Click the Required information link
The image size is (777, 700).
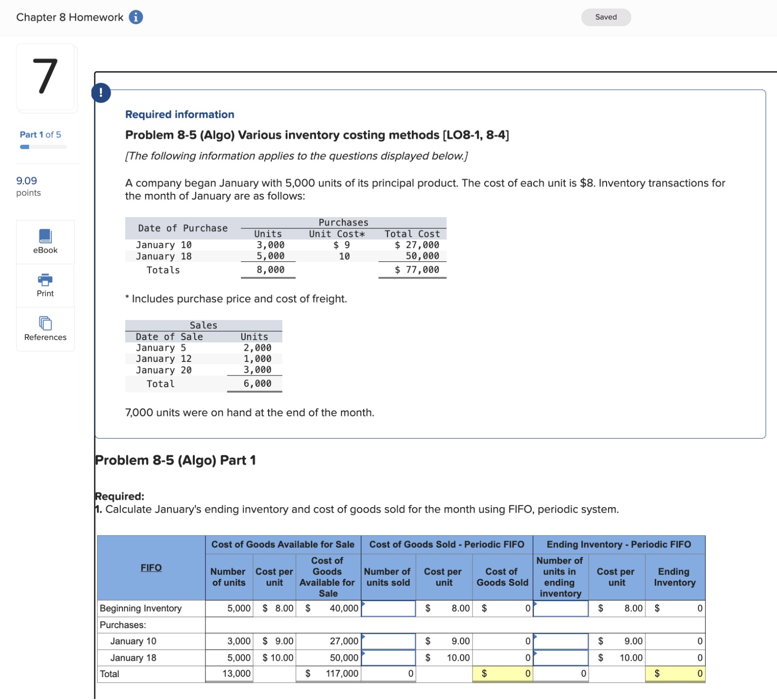[x=179, y=114]
